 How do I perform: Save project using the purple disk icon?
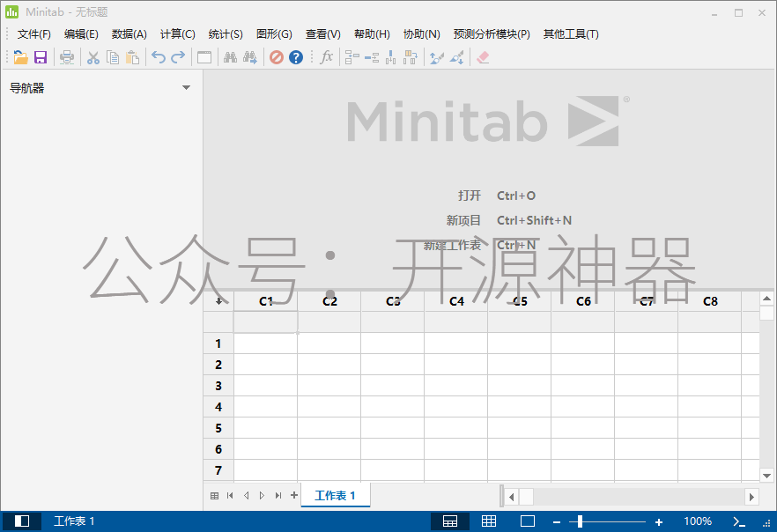(x=41, y=57)
